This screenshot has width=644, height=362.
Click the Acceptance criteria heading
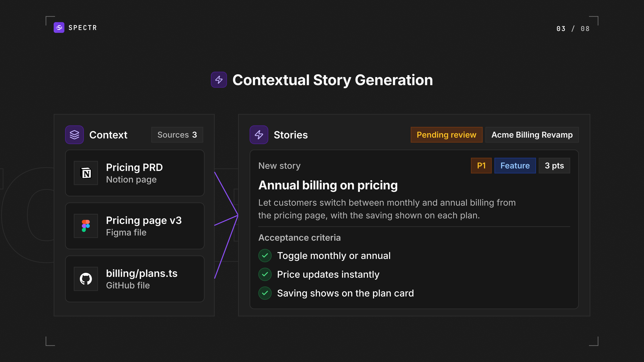300,238
